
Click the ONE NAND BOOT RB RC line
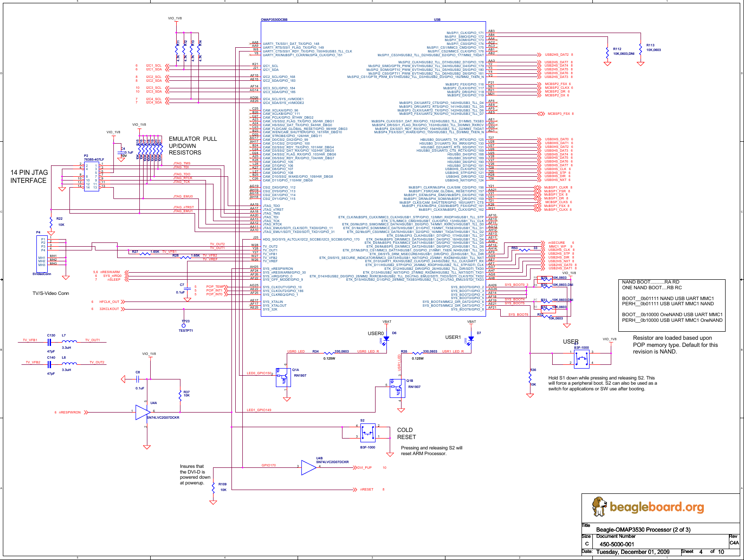point(652,287)
